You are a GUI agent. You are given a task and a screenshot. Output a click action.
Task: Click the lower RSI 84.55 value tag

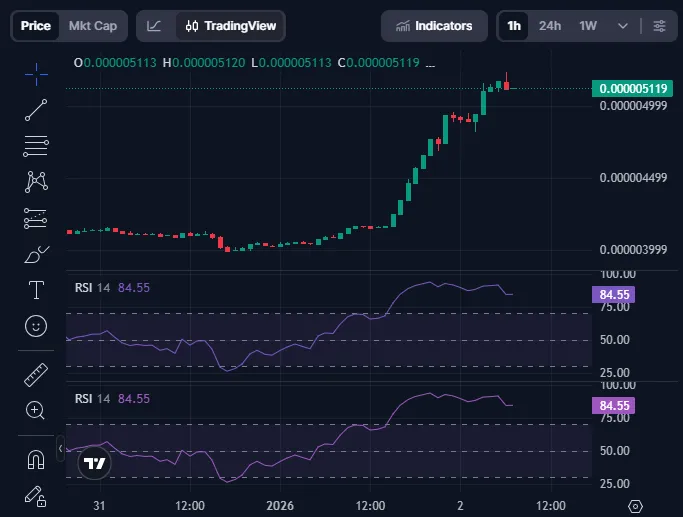[x=614, y=406]
